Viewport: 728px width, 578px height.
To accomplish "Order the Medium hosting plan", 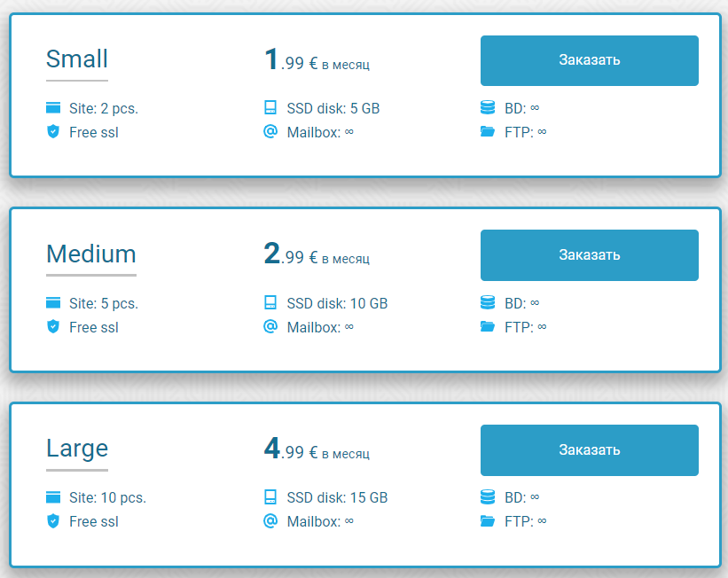I will (589, 255).
